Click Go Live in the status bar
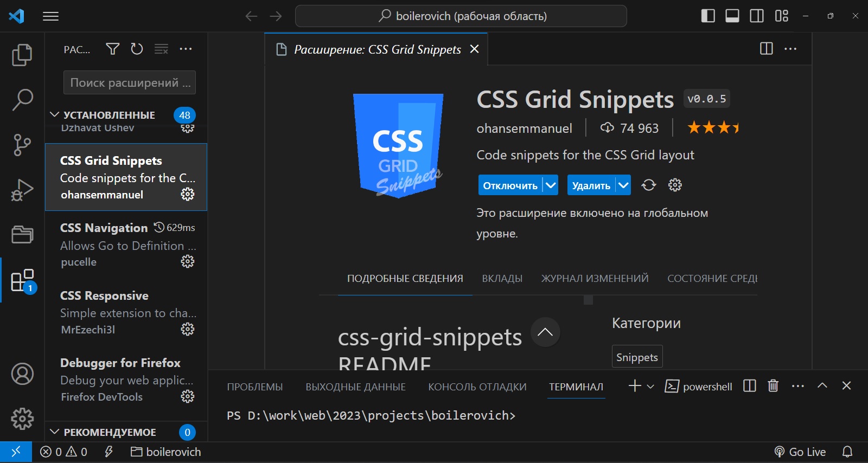Viewport: 868px width, 463px height. click(x=800, y=452)
